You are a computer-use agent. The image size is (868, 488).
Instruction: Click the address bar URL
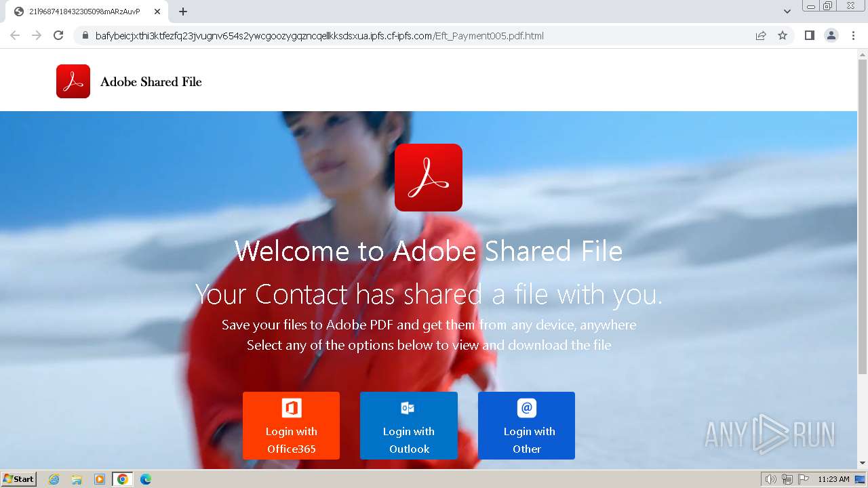tap(319, 36)
